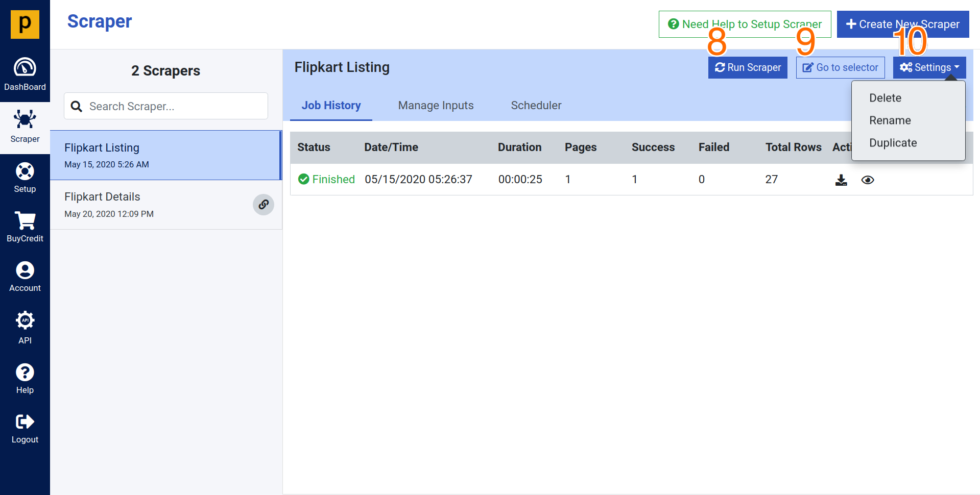The height and width of the screenshot is (495, 980).
Task: Click the May 20, 2020 12:09 PM timestamp
Action: [109, 214]
